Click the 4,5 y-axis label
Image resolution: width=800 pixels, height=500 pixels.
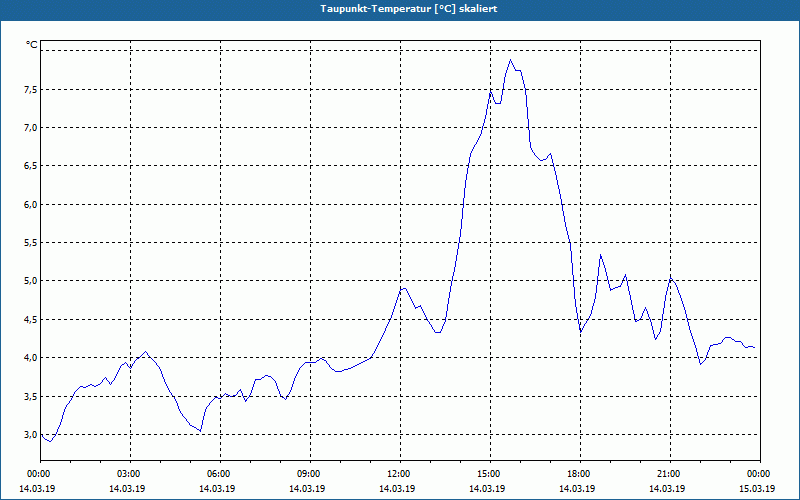click(32, 320)
